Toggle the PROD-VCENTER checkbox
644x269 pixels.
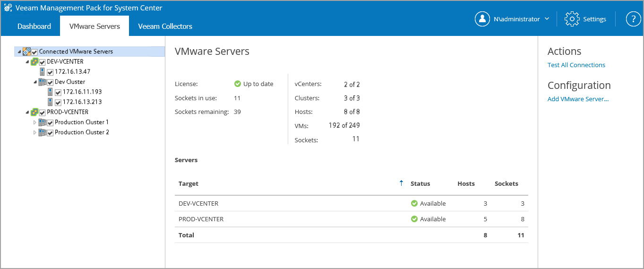[x=43, y=113]
